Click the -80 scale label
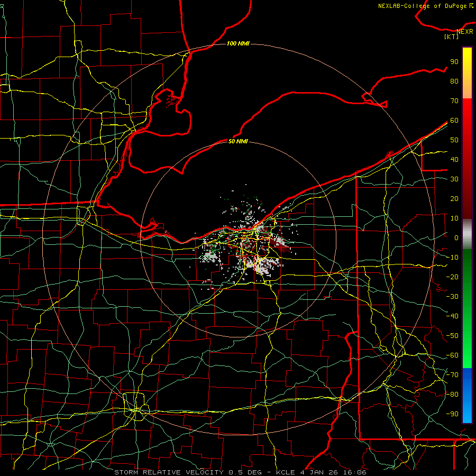Image resolution: width=476 pixels, height=476 pixels. point(452,395)
